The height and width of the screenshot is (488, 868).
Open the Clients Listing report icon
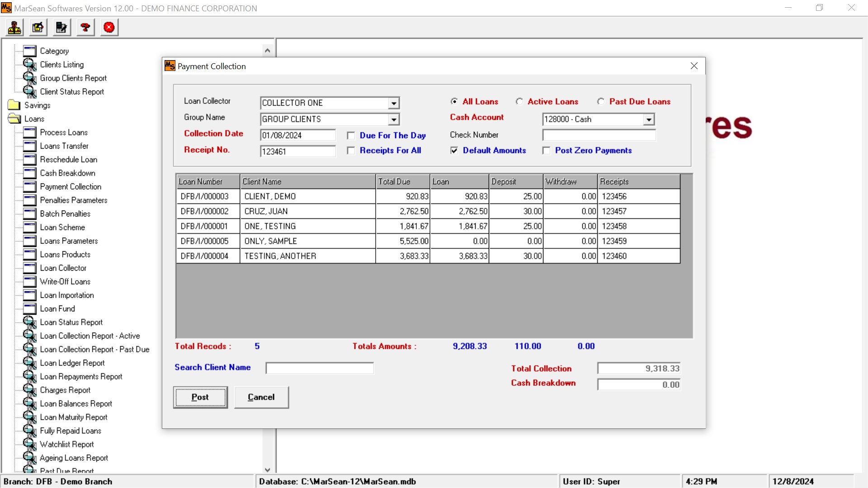click(30, 65)
